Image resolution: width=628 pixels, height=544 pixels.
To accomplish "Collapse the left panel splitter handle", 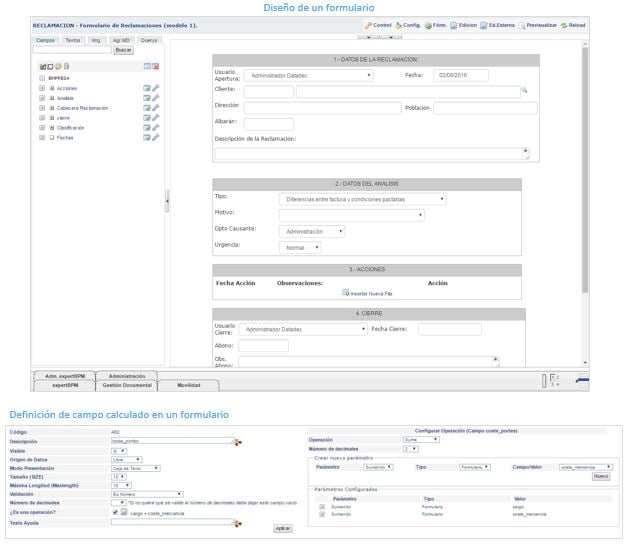I will click(x=167, y=201).
